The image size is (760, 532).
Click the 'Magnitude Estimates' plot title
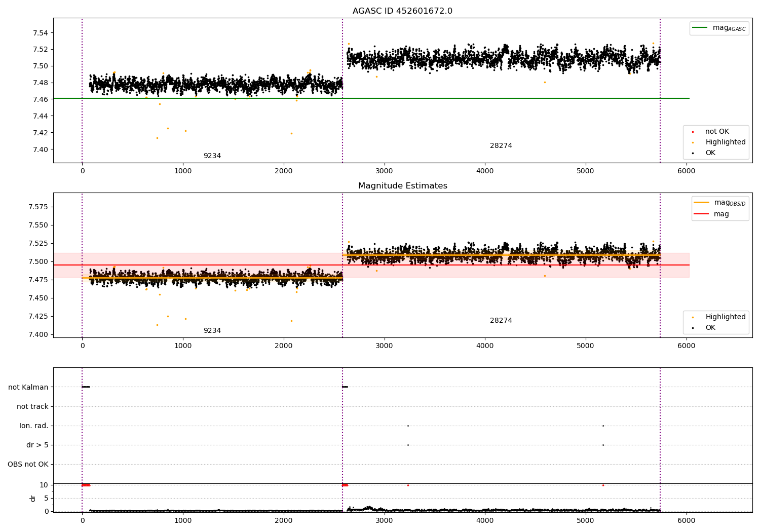[x=403, y=186]
